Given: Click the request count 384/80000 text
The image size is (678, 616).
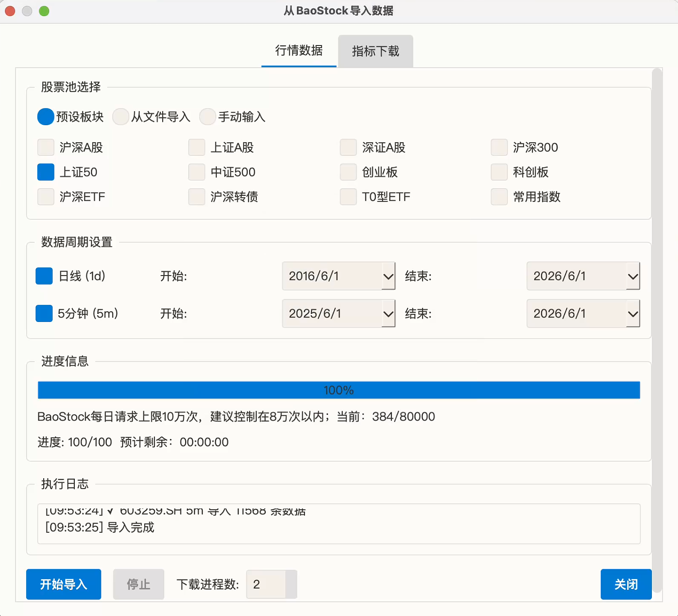Looking at the screenshot, I should 403,417.
